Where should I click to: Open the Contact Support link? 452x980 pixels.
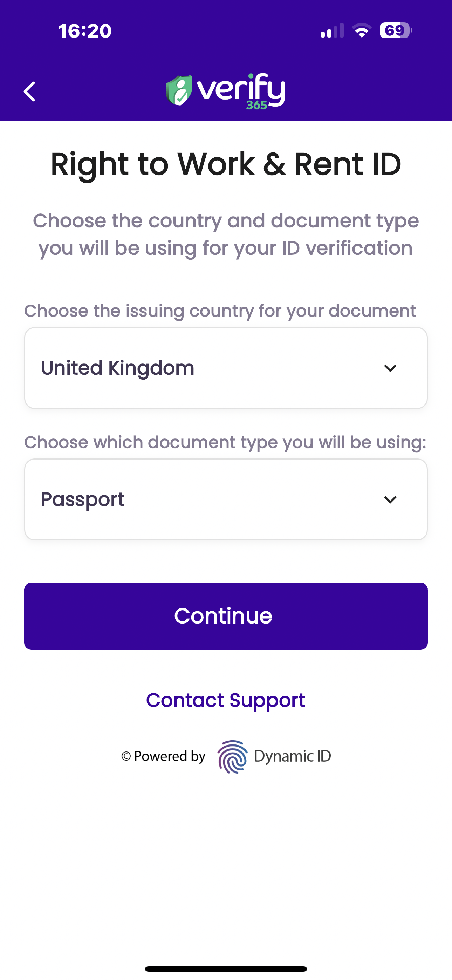click(226, 700)
